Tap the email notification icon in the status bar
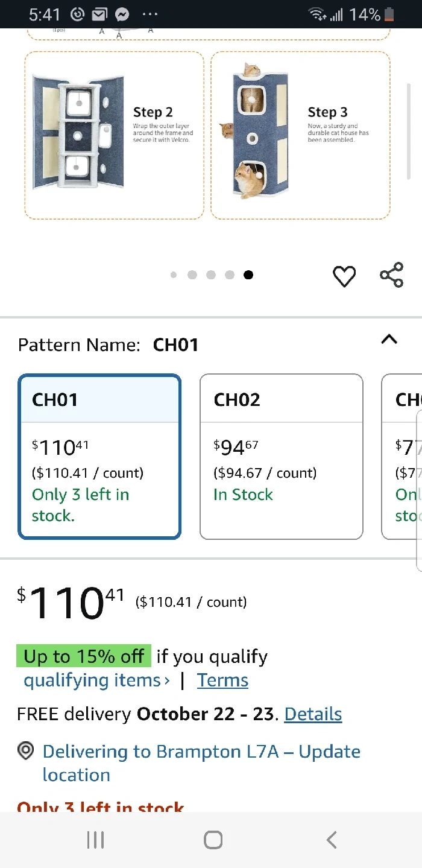422x868 pixels. coord(100,14)
